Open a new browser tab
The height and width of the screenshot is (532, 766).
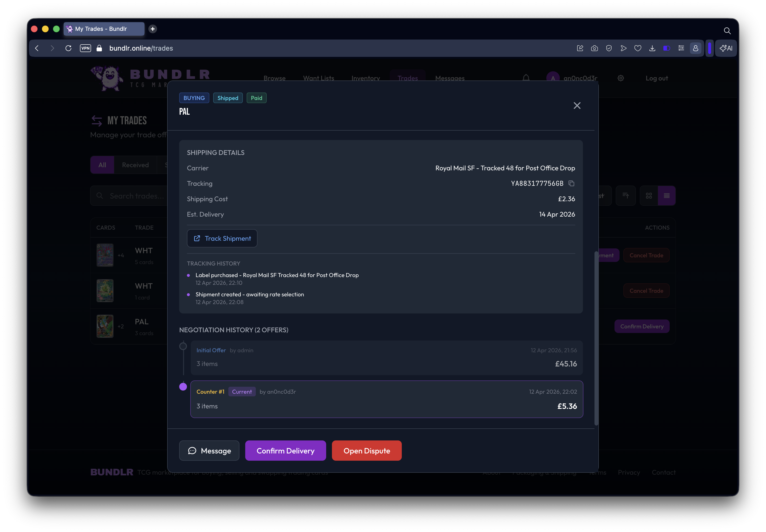click(153, 29)
